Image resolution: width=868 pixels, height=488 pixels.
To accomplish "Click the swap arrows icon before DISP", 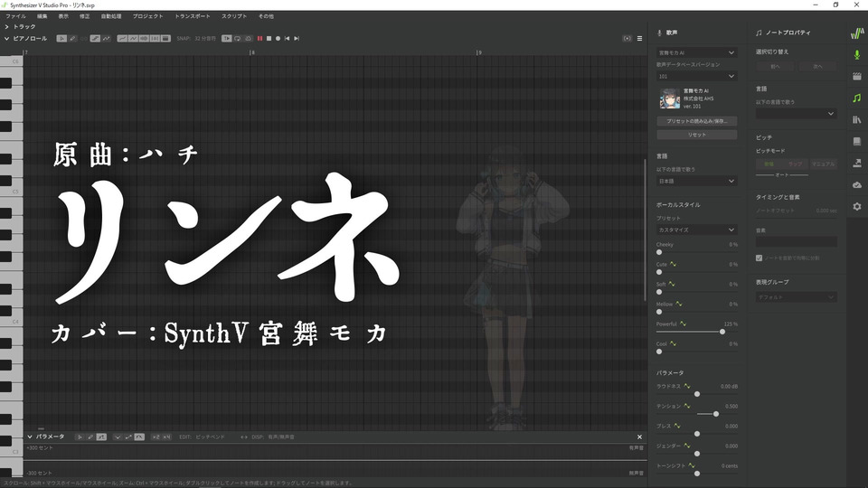I will click(x=244, y=437).
